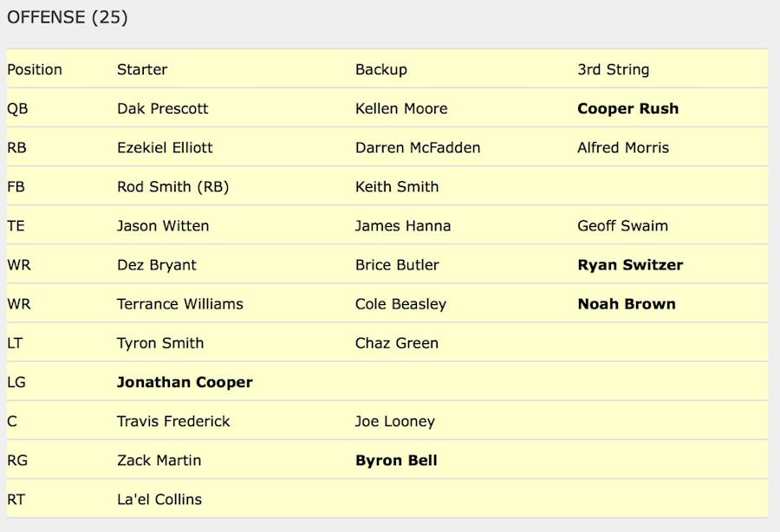
Task: Select Geoff Swaim third-string tight end
Action: click(622, 225)
